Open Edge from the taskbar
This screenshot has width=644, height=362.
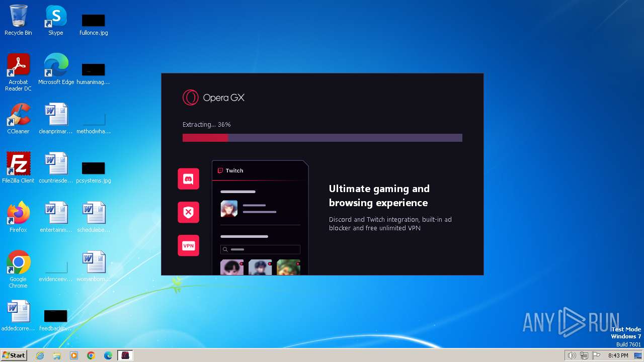coord(108,355)
